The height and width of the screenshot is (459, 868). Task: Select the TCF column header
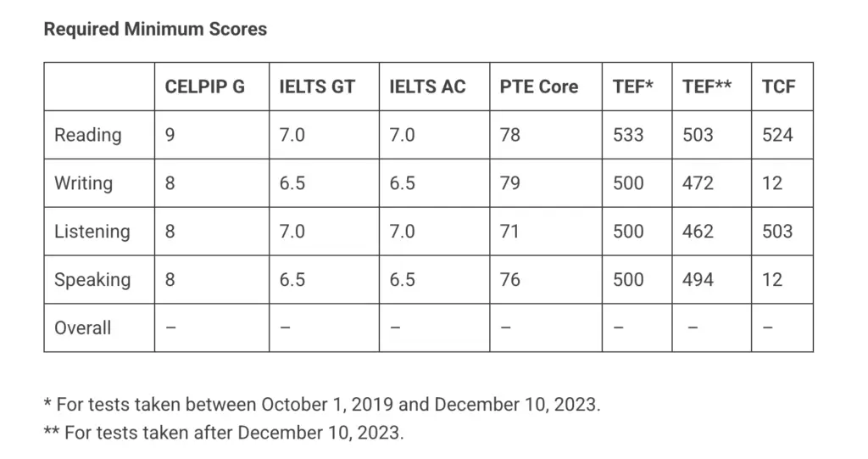(x=778, y=87)
